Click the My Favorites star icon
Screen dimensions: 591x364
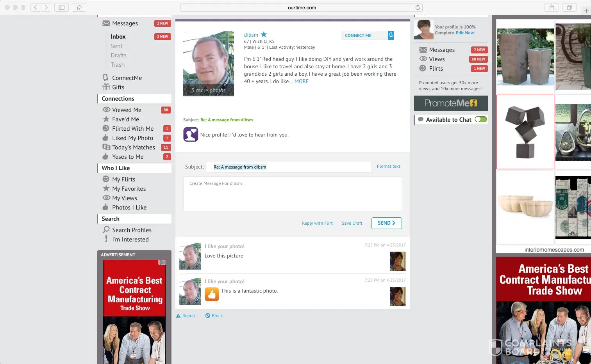tap(106, 188)
